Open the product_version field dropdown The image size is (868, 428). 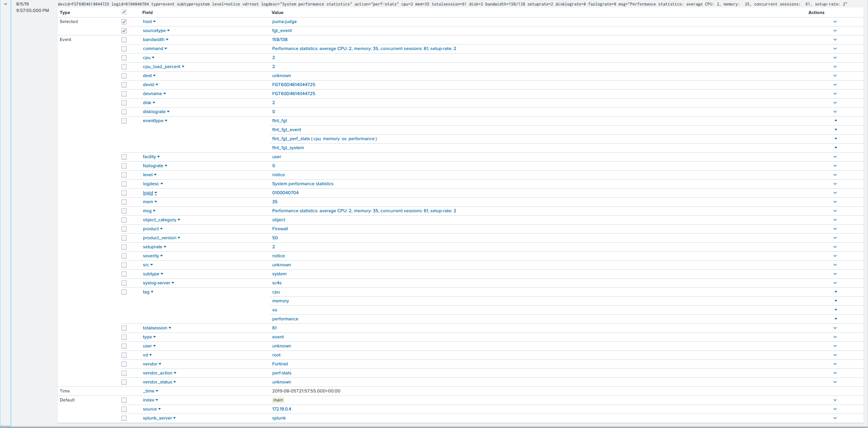pos(161,238)
